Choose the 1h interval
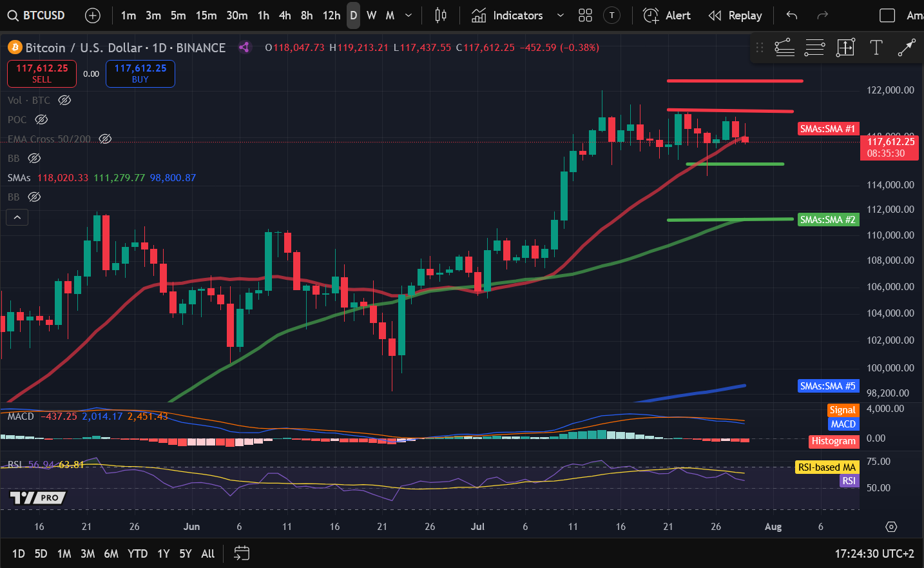 pyautogui.click(x=264, y=15)
